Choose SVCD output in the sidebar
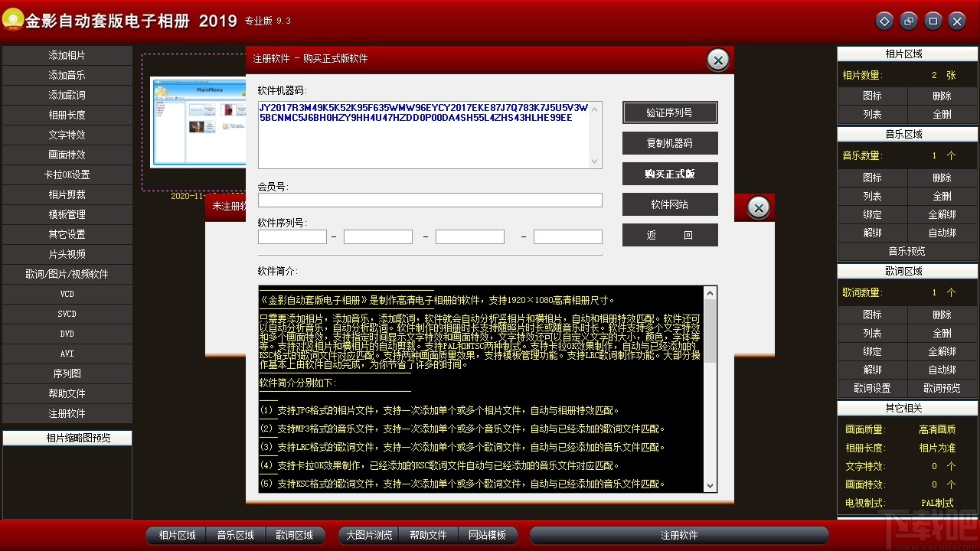 [x=67, y=315]
